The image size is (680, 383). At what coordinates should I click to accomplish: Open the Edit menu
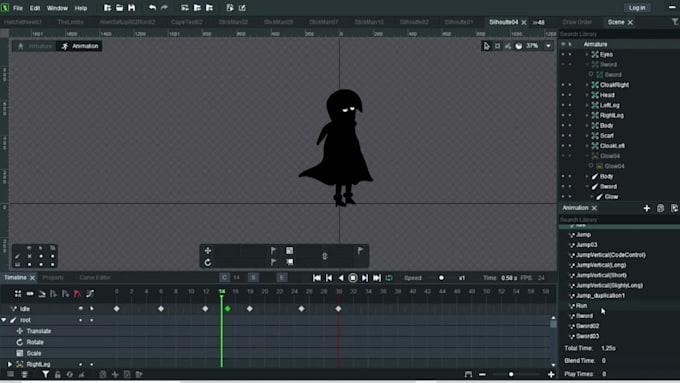pyautogui.click(x=35, y=8)
